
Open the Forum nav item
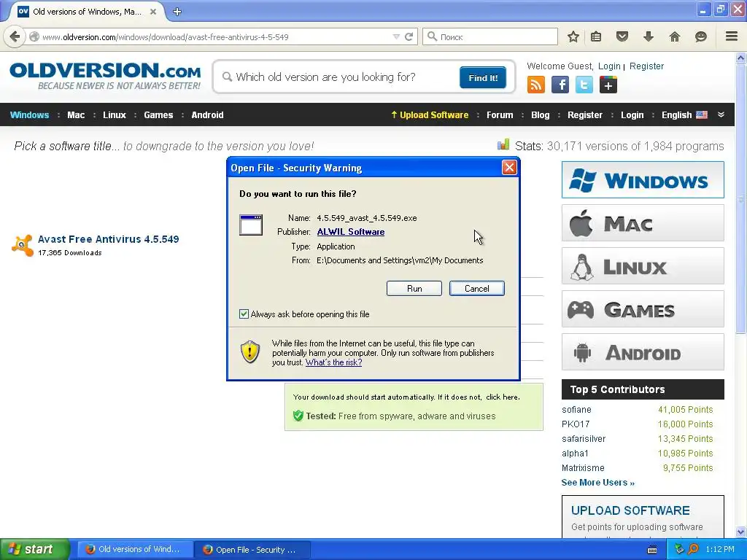[x=500, y=114]
